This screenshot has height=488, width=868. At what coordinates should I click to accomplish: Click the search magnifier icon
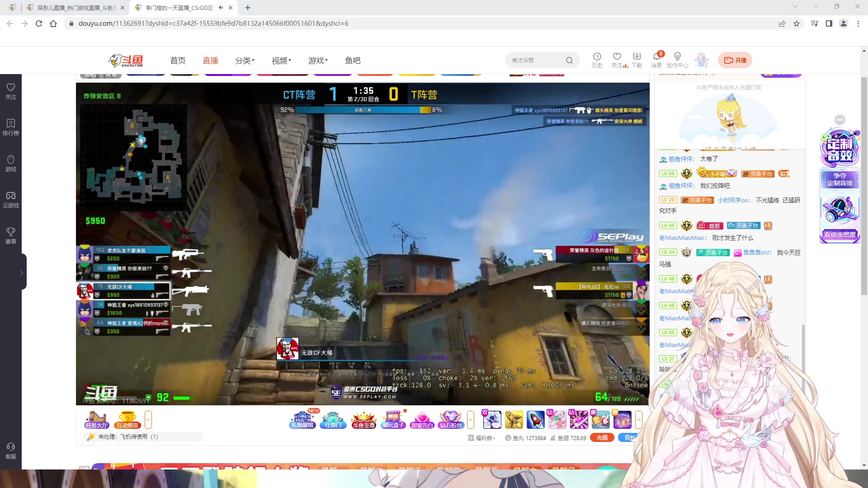tap(569, 60)
